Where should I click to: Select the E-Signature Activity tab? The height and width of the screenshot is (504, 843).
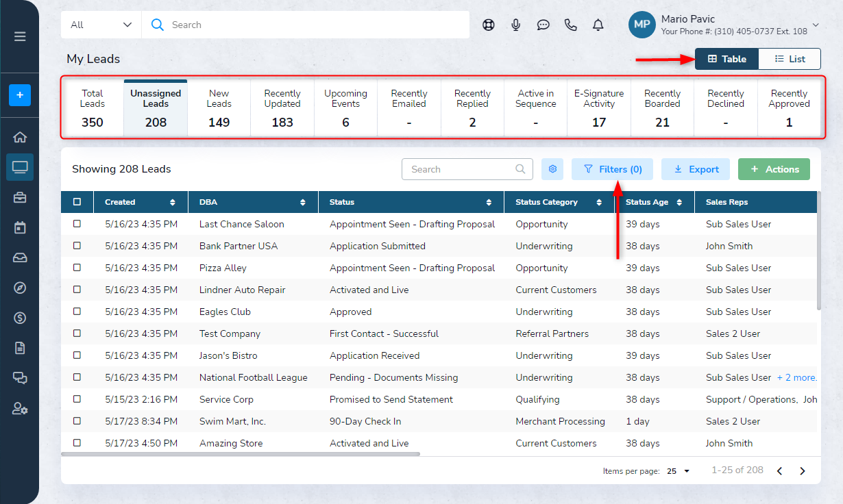tap(599, 108)
